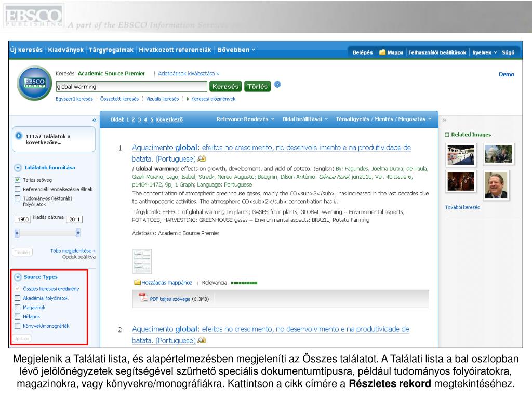The width and height of the screenshot is (532, 399).
Task: Click Egyszerű keresés link
Action: (74, 99)
